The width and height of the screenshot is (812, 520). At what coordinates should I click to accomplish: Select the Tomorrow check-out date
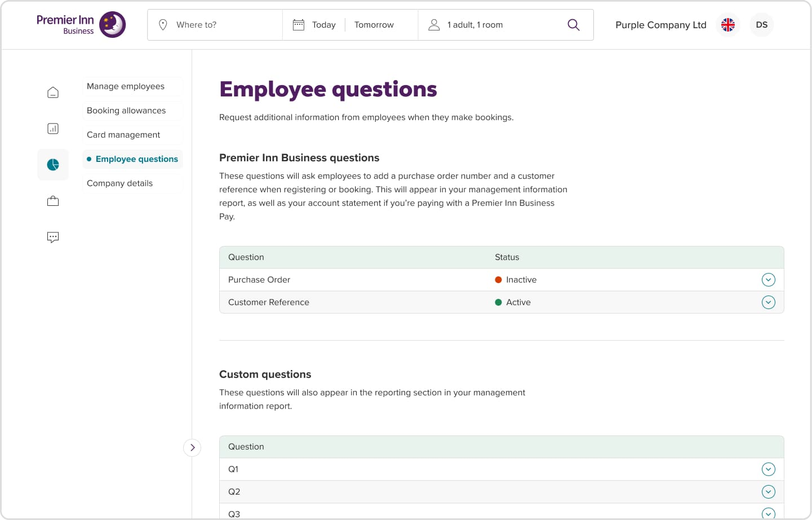pos(374,25)
